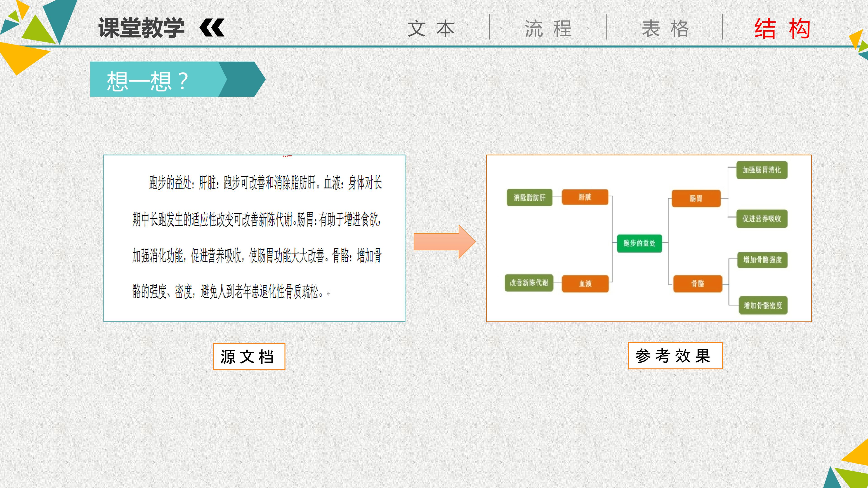The height and width of the screenshot is (488, 868).
Task: Click the 源文档 label box
Action: pos(249,357)
